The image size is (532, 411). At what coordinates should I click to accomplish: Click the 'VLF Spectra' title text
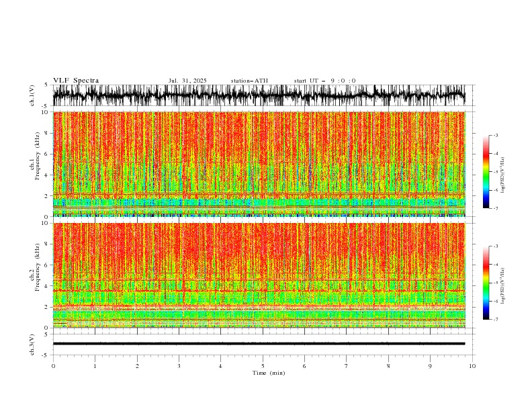[76, 81]
